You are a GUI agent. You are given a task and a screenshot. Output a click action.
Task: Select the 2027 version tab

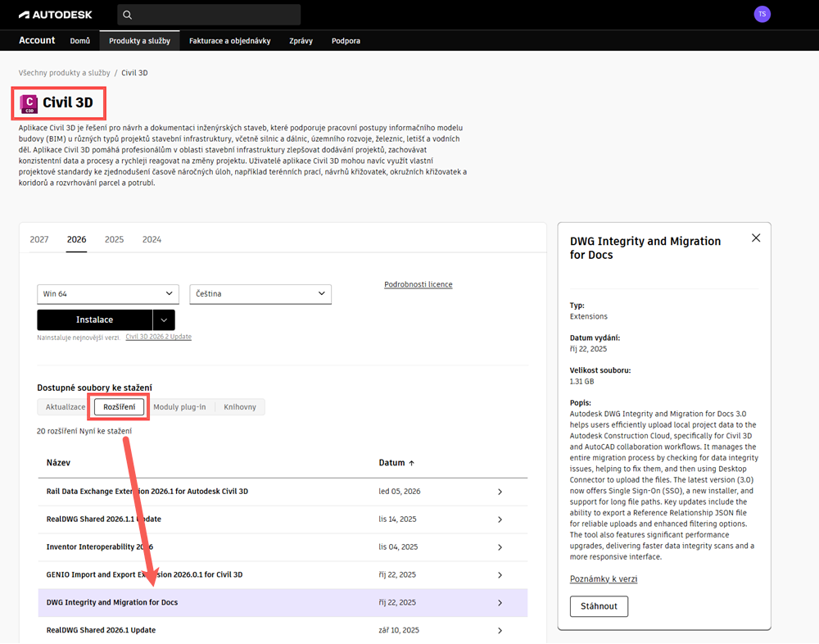(39, 239)
